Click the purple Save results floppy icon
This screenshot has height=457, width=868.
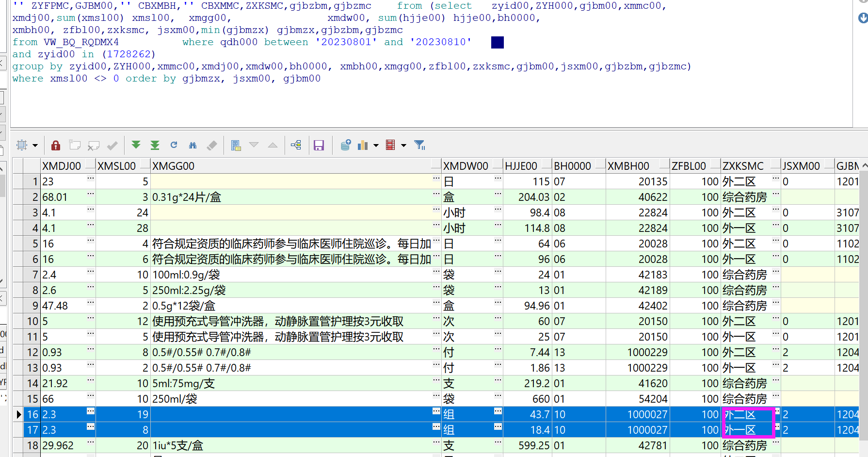point(319,145)
